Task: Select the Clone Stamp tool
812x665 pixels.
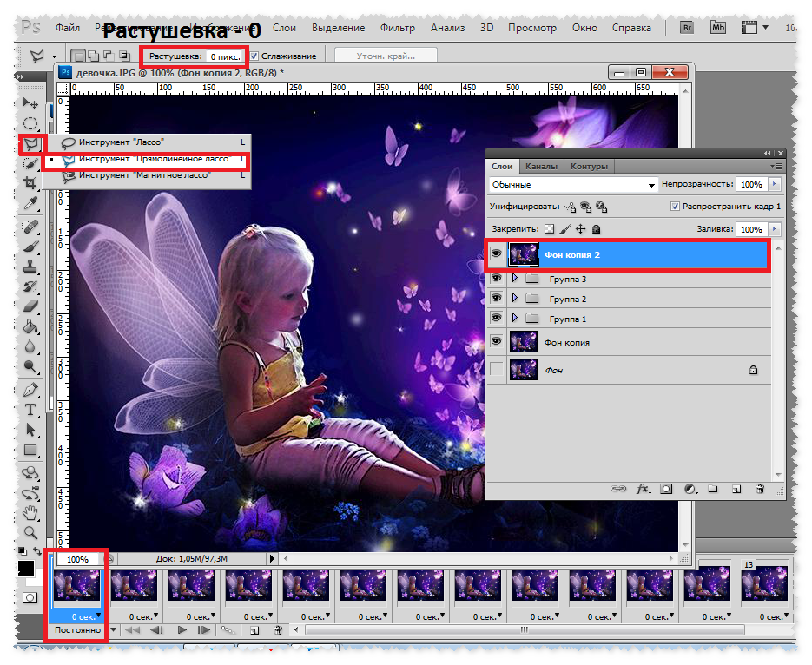Action: pyautogui.click(x=30, y=267)
